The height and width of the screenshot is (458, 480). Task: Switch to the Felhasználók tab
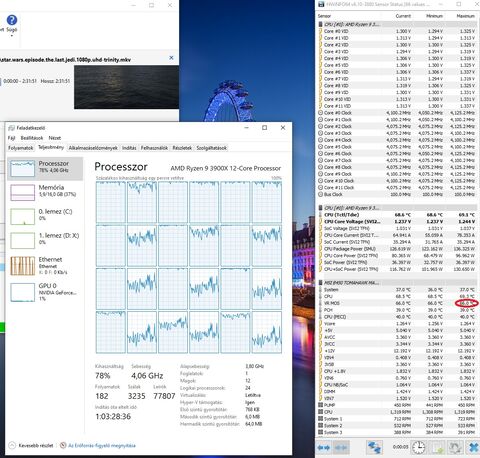point(154,148)
